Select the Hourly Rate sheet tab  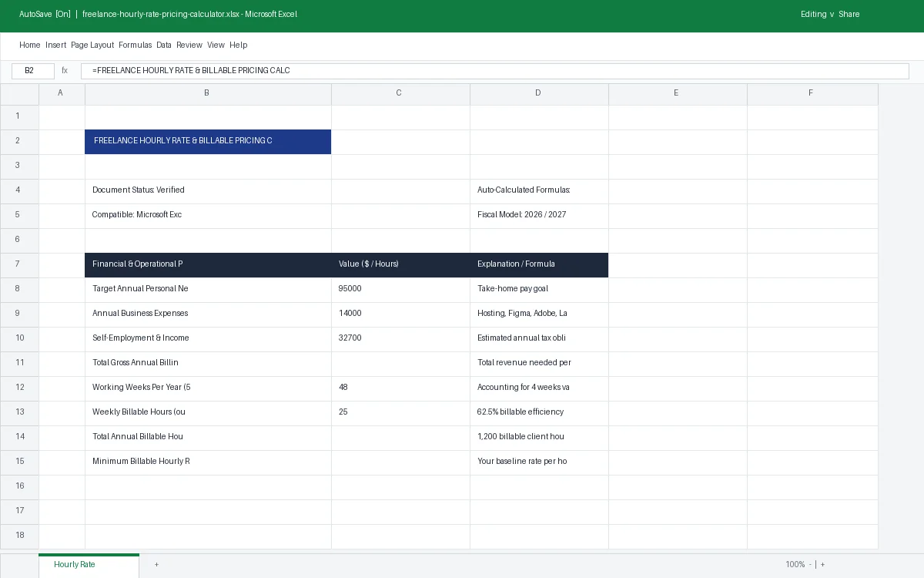pos(89,565)
